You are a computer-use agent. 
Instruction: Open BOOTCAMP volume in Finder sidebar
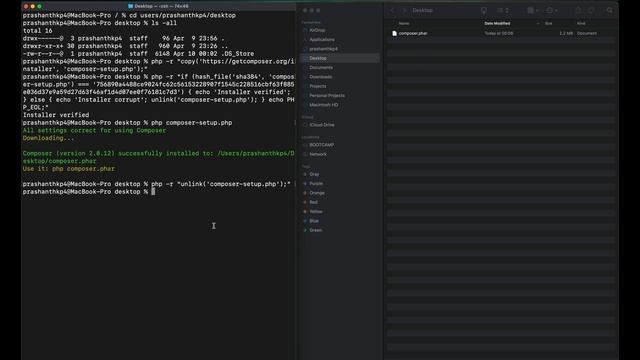pyautogui.click(x=321, y=145)
